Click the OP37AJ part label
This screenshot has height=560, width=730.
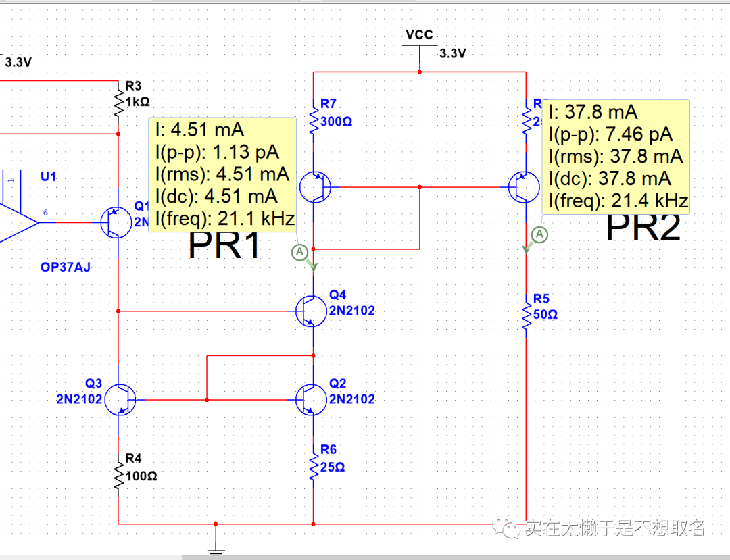(66, 268)
